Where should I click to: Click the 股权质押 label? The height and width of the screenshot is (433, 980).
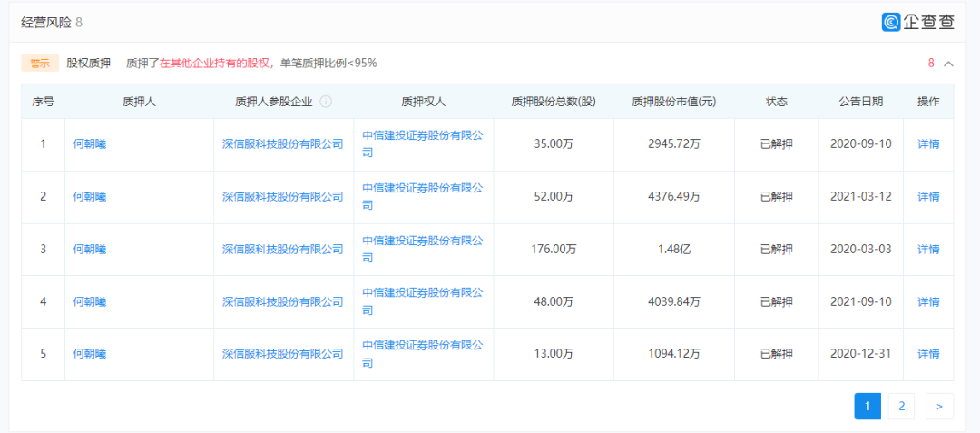coord(88,64)
